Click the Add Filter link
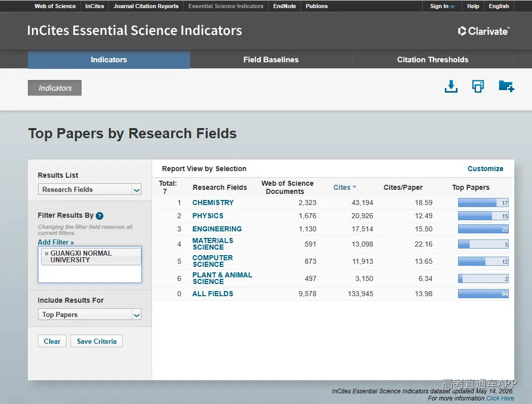The height and width of the screenshot is (404, 532). [56, 243]
